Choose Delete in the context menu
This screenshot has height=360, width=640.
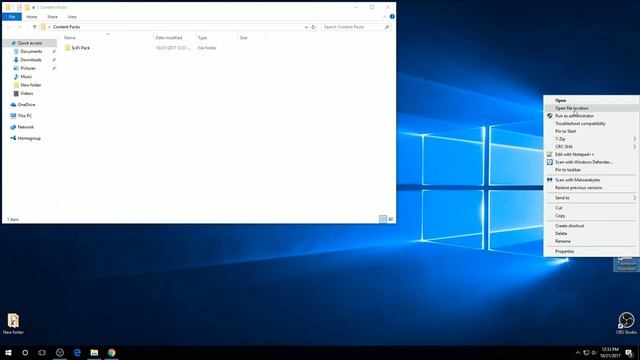pos(592,233)
